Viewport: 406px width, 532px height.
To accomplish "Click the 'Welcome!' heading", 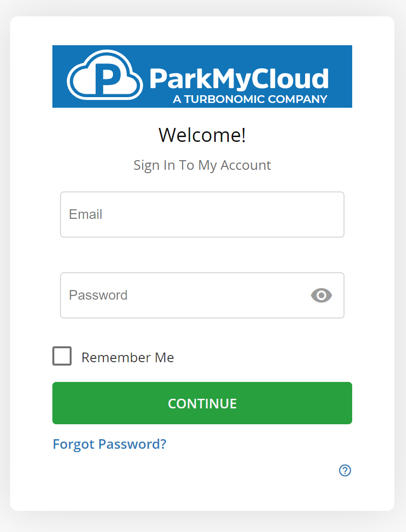I will pos(202,135).
